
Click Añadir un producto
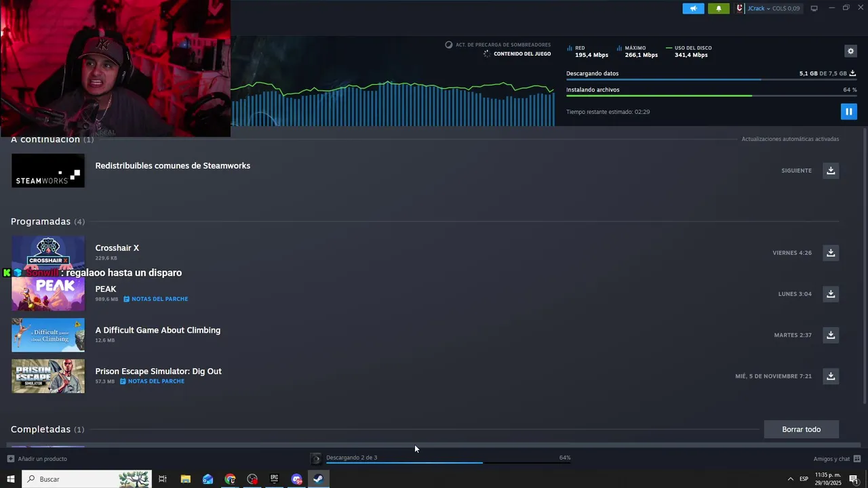37,459
